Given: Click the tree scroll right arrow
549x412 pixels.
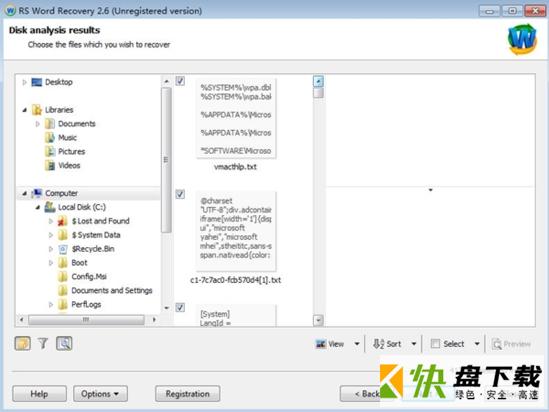Looking at the screenshot, I should coord(154,320).
